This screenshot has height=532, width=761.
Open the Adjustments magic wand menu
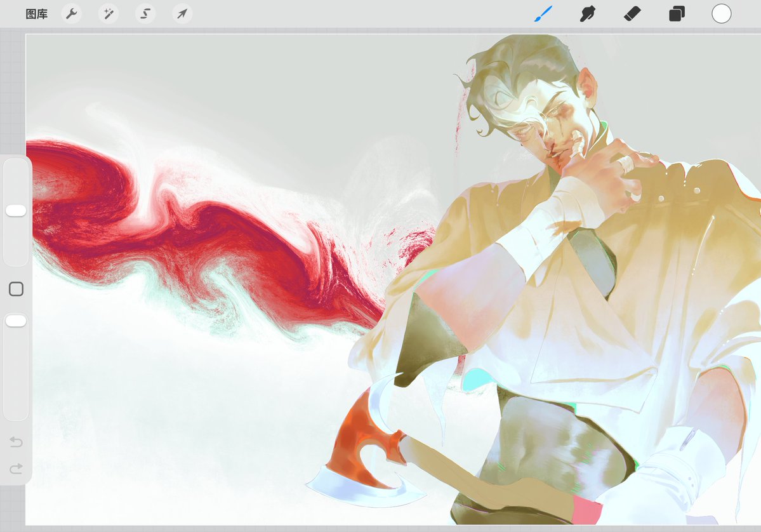pos(109,13)
